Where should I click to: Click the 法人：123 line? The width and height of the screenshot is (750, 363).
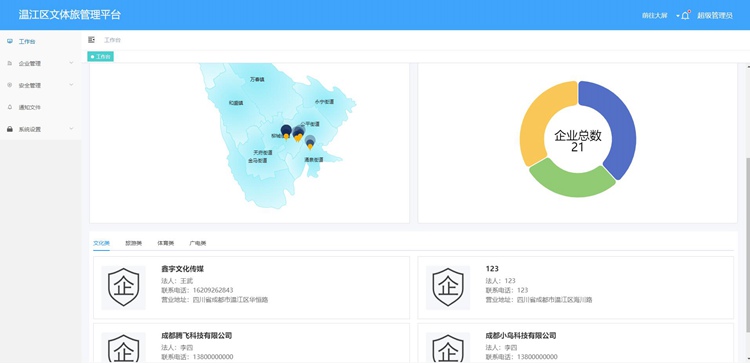pyautogui.click(x=500, y=281)
